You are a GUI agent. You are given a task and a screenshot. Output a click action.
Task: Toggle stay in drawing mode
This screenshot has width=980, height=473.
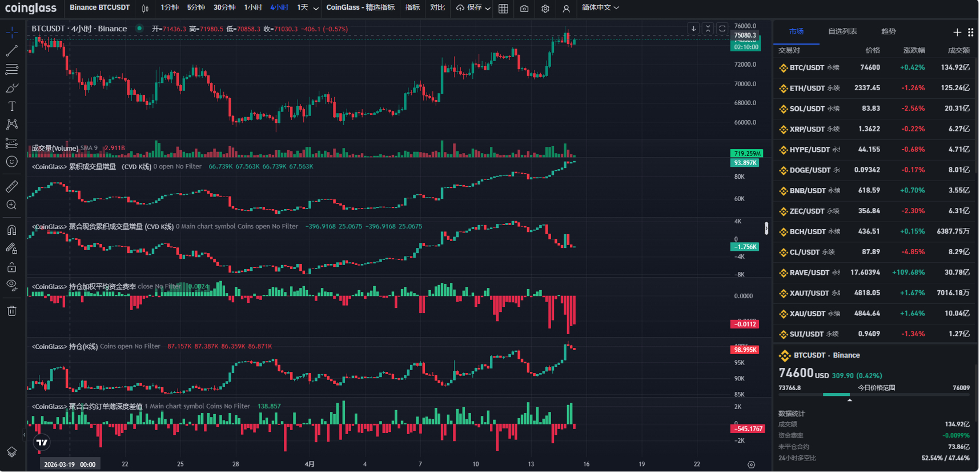(11, 248)
